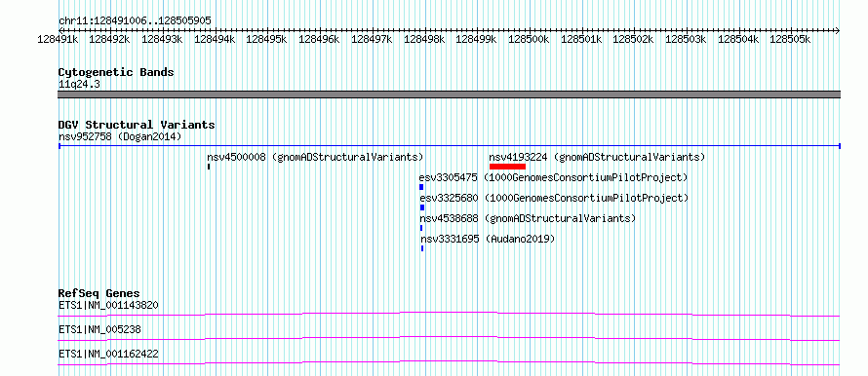Click the chr11:128491006..128505905 coordinate text

pos(135,20)
